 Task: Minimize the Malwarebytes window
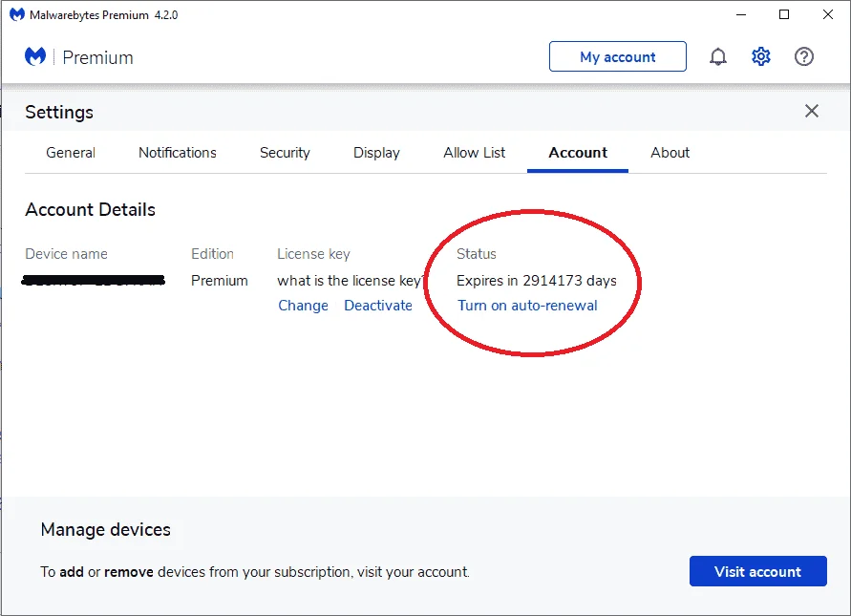point(741,14)
